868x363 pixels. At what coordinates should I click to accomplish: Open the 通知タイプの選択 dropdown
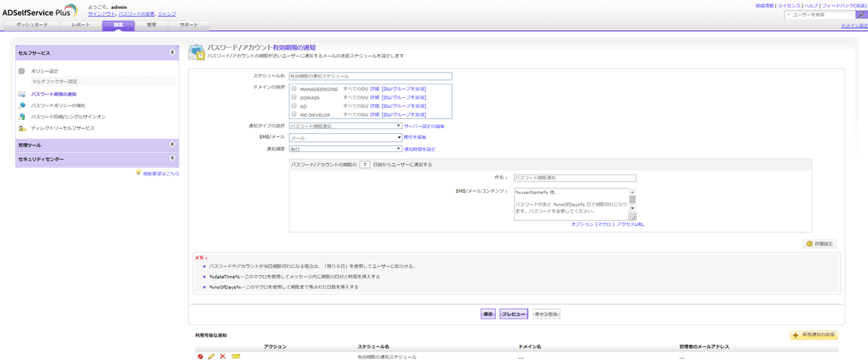(345, 127)
